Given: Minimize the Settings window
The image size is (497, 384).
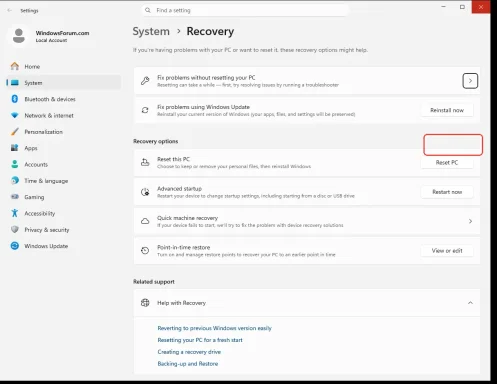Looking at the screenshot, I should click(x=443, y=7).
